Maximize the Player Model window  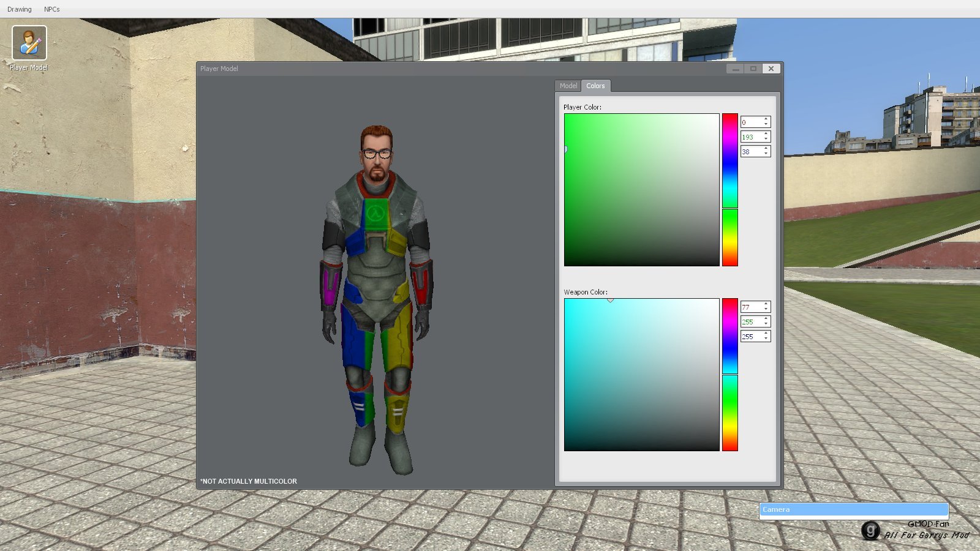[x=753, y=69]
